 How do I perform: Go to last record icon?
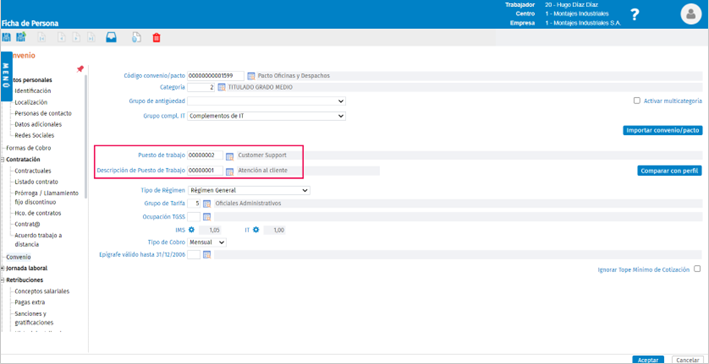(x=92, y=38)
